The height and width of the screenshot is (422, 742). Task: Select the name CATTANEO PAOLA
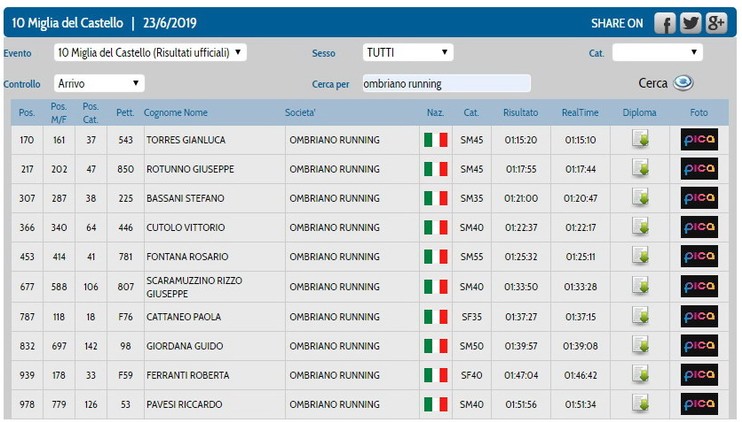(184, 317)
